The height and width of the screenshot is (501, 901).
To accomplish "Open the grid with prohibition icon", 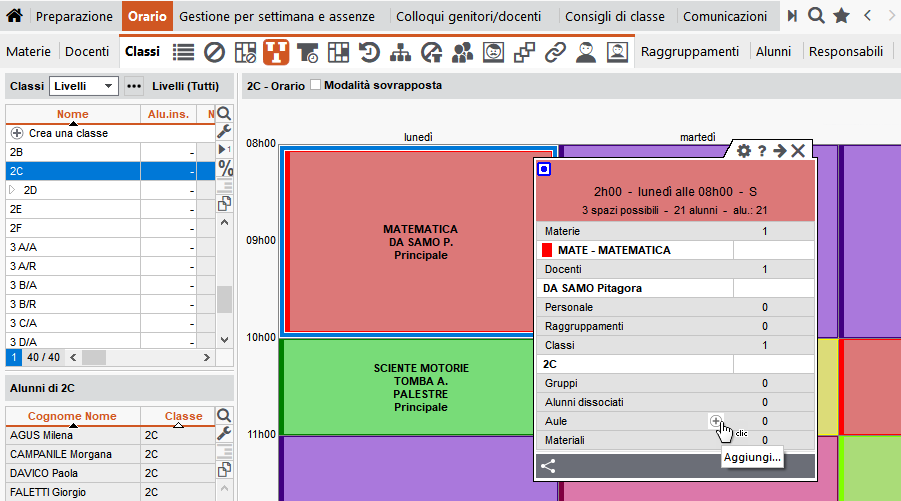I will point(245,52).
